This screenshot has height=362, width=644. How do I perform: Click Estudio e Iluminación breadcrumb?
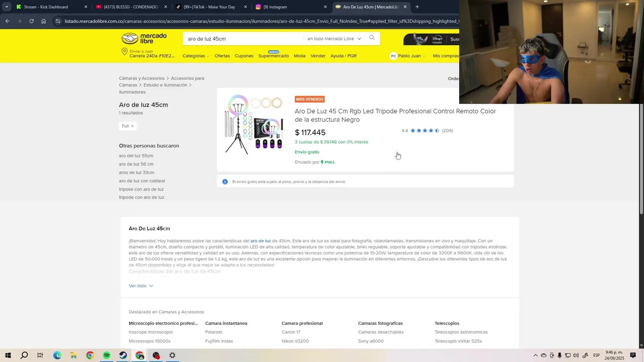(x=166, y=85)
